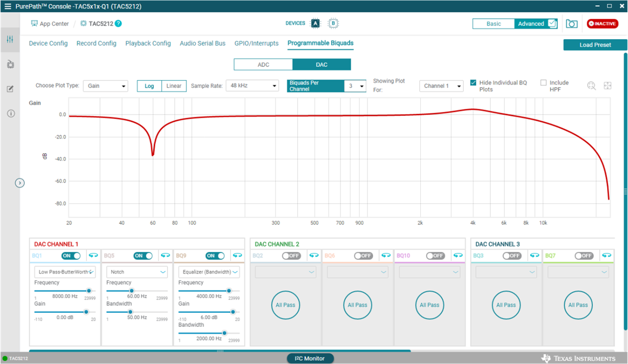Open the Sample Rate 48 kHz dropdown
Viewport: 628px width, 364px height.
pos(252,86)
